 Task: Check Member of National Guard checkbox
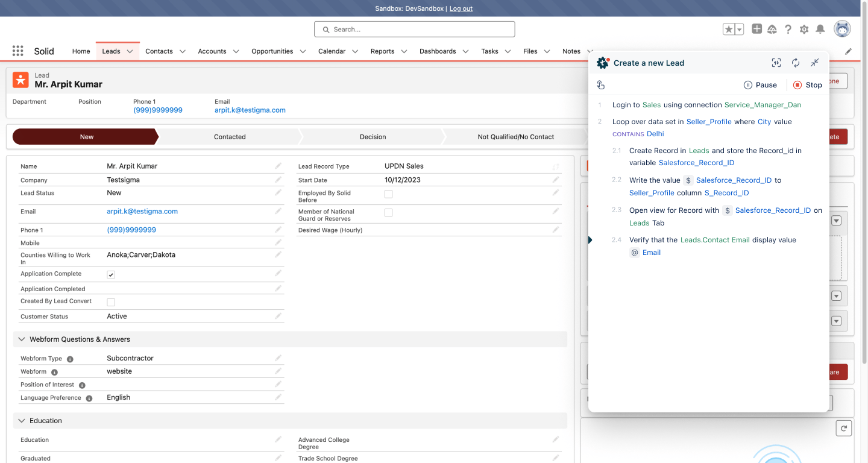coord(388,213)
